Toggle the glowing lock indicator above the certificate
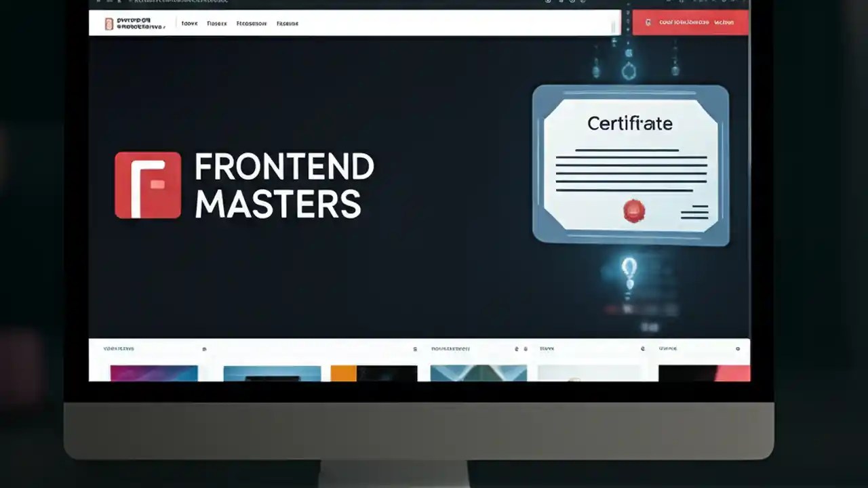This screenshot has height=488, width=868. click(629, 71)
